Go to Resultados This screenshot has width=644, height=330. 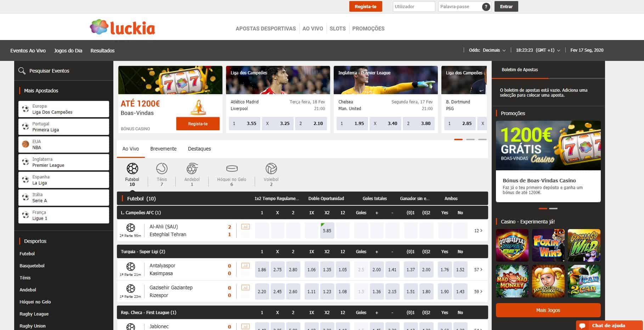click(x=102, y=51)
